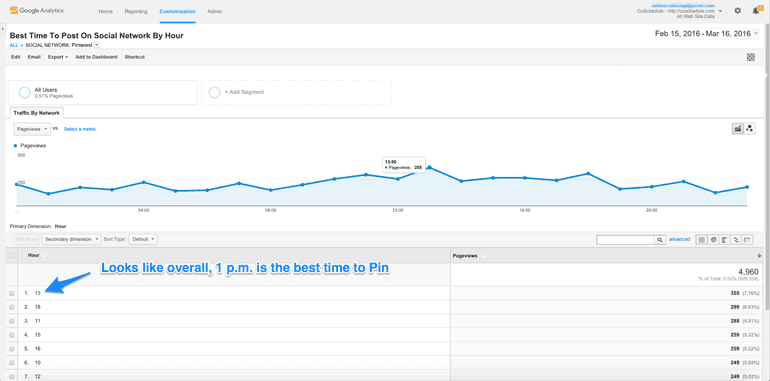Check the row for hour 11

pos(12,321)
